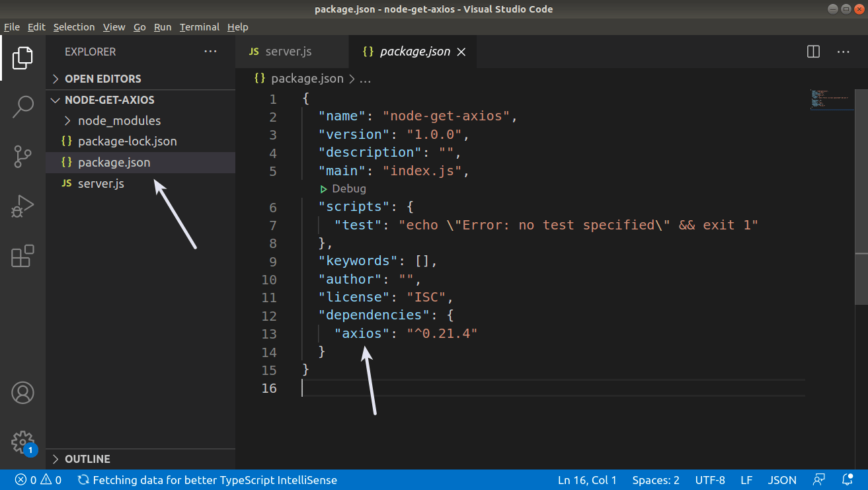Open the Explorer view in the Activity Bar
868x490 pixels.
[x=22, y=58]
